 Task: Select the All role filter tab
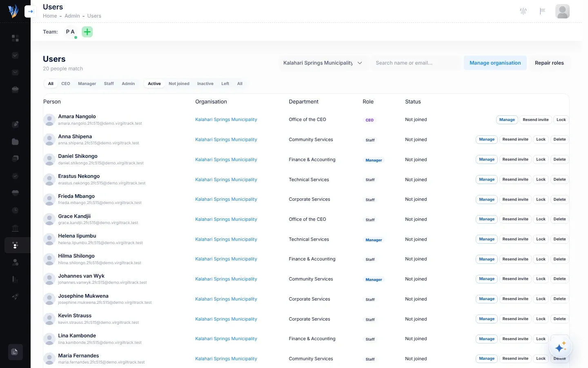51,83
